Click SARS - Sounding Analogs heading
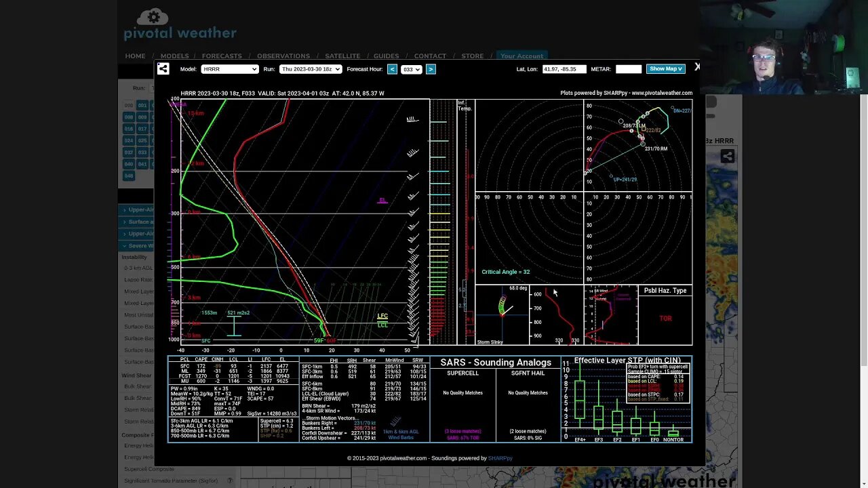868x488 pixels. [496, 363]
